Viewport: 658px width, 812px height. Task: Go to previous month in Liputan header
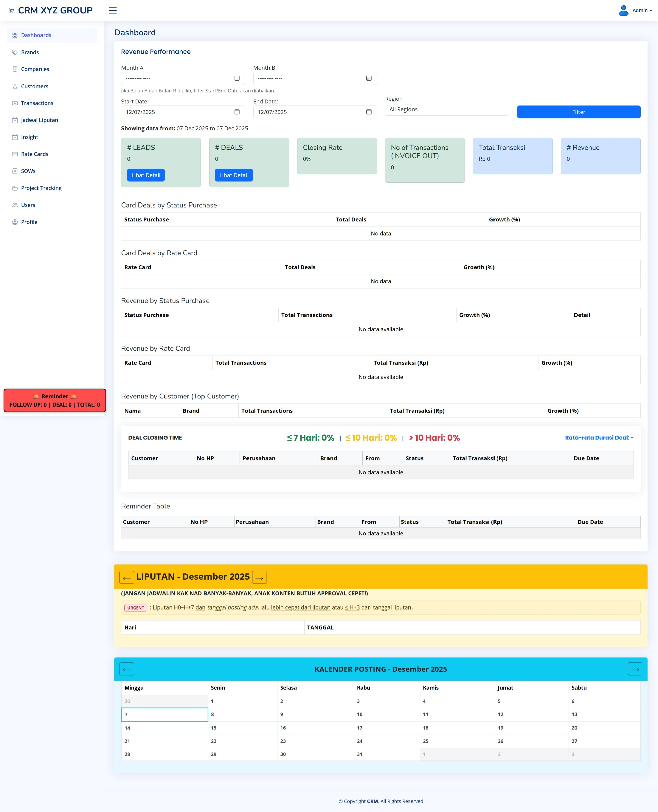point(127,577)
